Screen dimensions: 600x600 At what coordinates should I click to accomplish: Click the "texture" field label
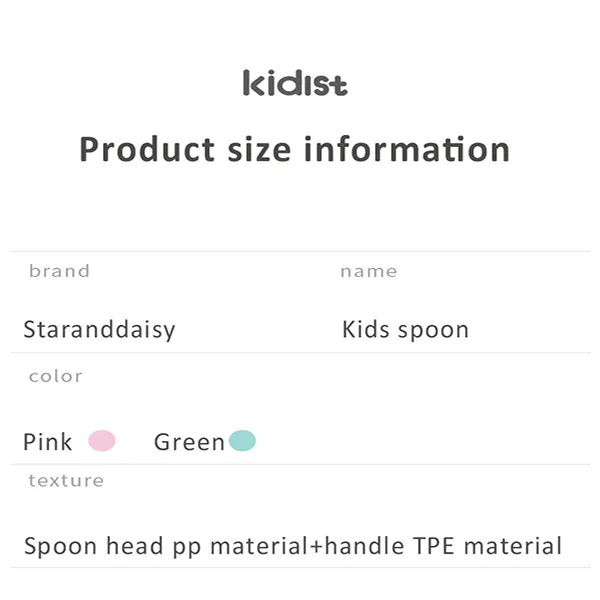click(x=66, y=480)
